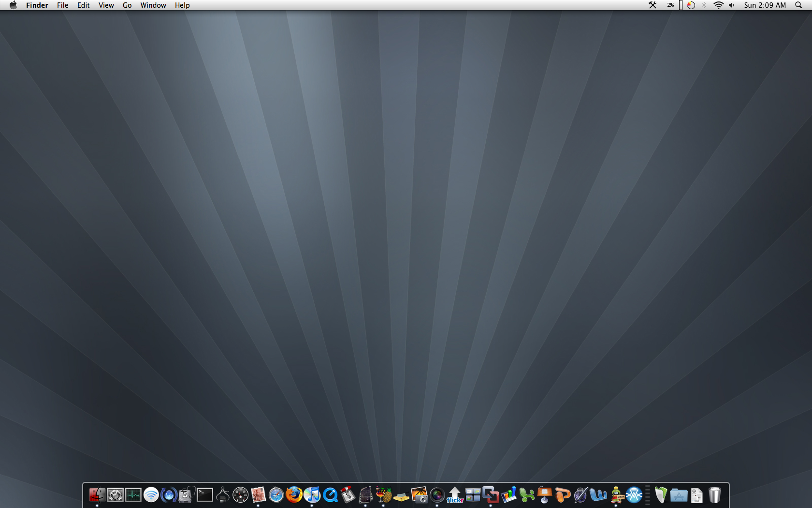812x508 pixels.
Task: Open the red postage stamp Dock icon
Action: coord(258,495)
